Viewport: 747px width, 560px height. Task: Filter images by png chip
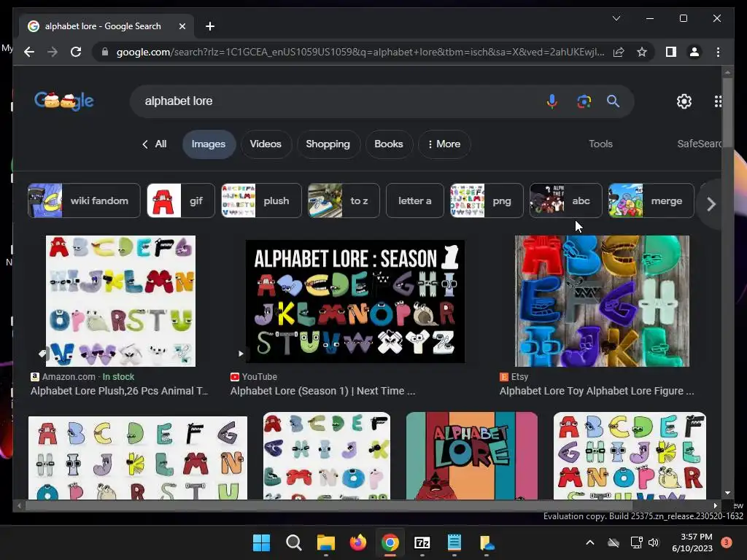[487, 201]
